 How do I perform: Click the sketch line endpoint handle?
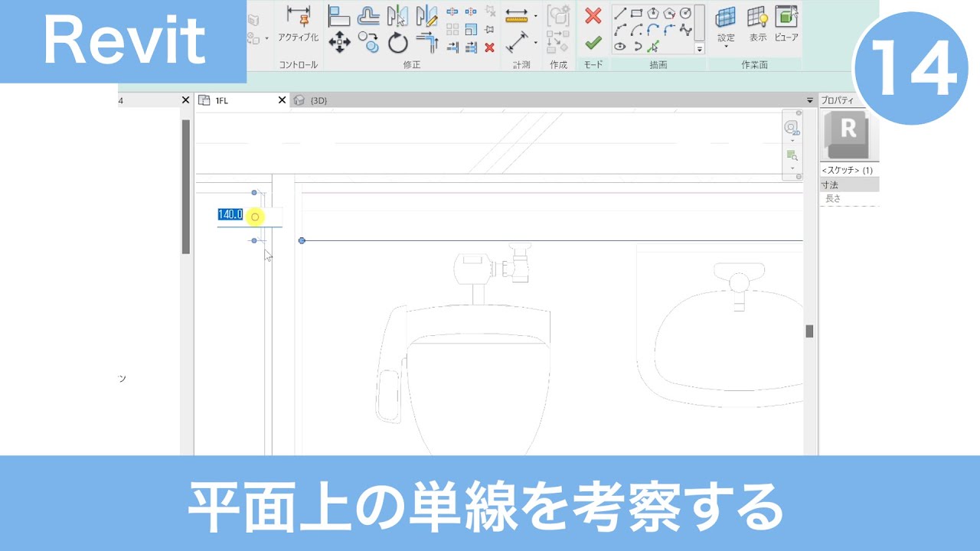coord(302,240)
